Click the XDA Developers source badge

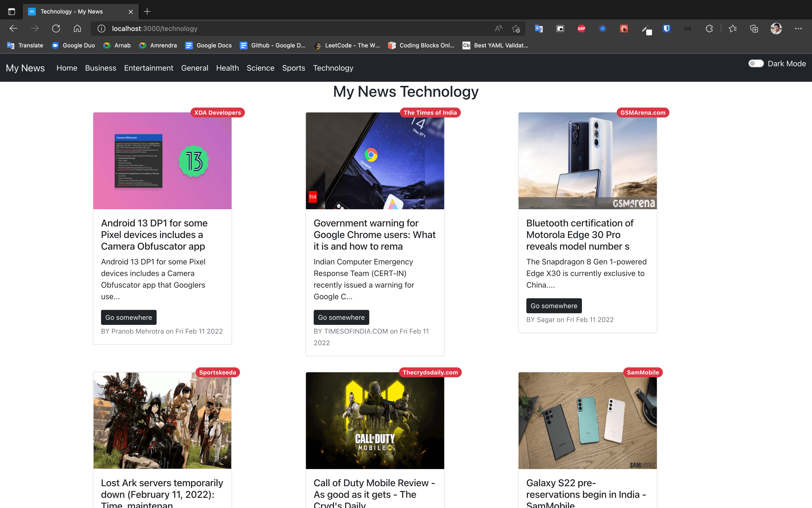(x=217, y=112)
